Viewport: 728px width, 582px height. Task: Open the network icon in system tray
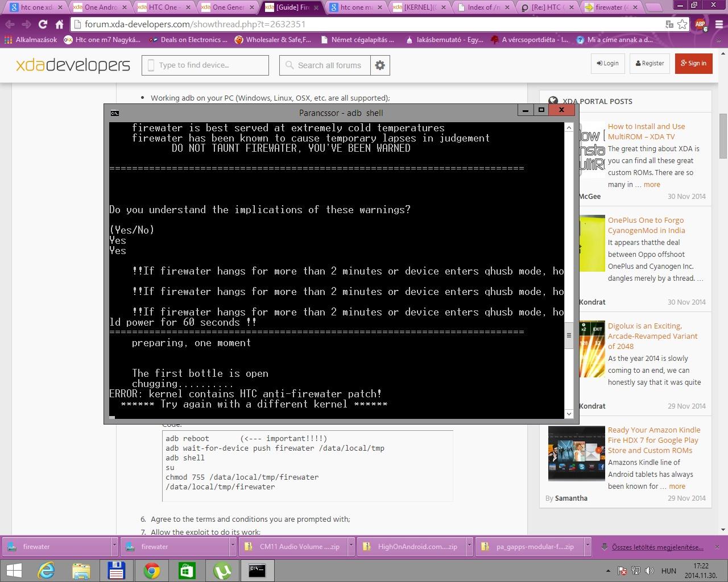pyautogui.click(x=635, y=571)
